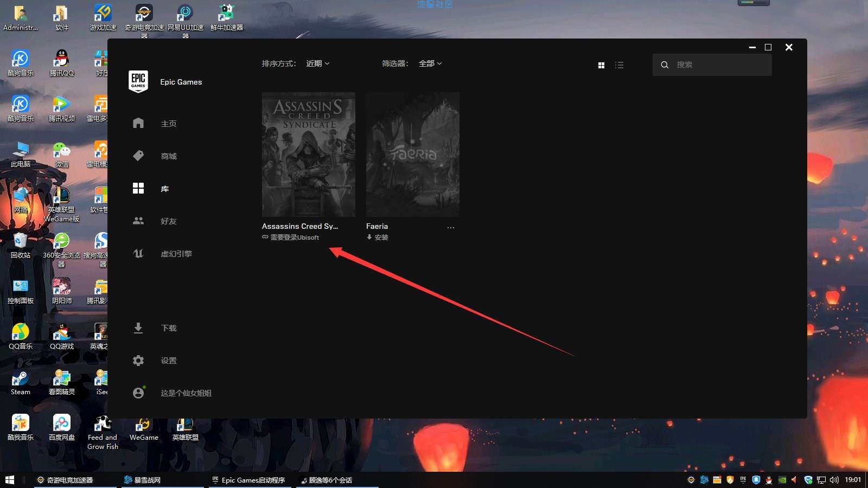
Task: Minimize the Epic Games launcher window
Action: (x=752, y=47)
